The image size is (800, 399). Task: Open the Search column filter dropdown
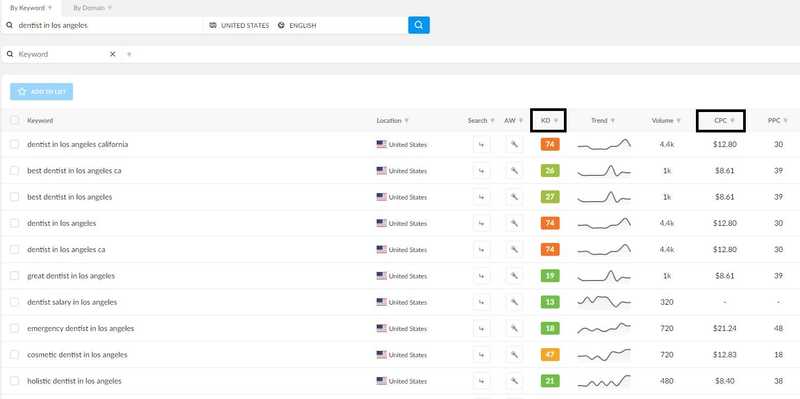coord(492,121)
